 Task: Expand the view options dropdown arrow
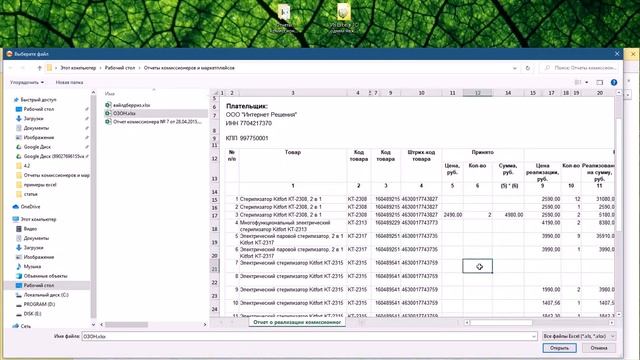click(587, 82)
